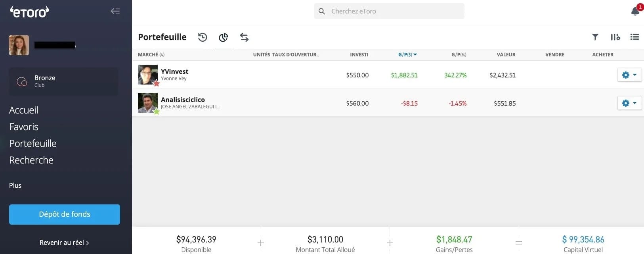Expand gear dropdown for YVinvest
Image resolution: width=644 pixels, height=254 pixels.
click(x=629, y=75)
